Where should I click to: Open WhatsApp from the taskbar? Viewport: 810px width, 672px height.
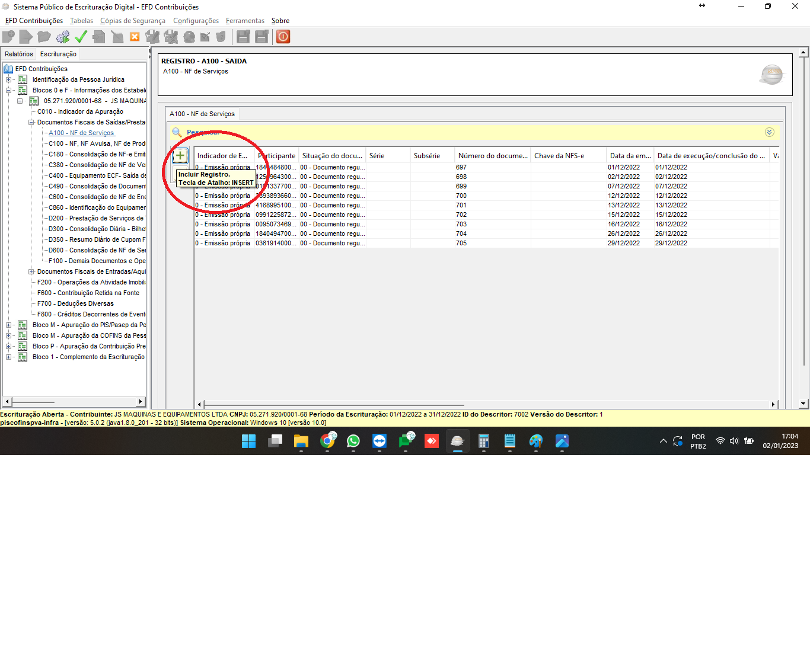point(353,441)
